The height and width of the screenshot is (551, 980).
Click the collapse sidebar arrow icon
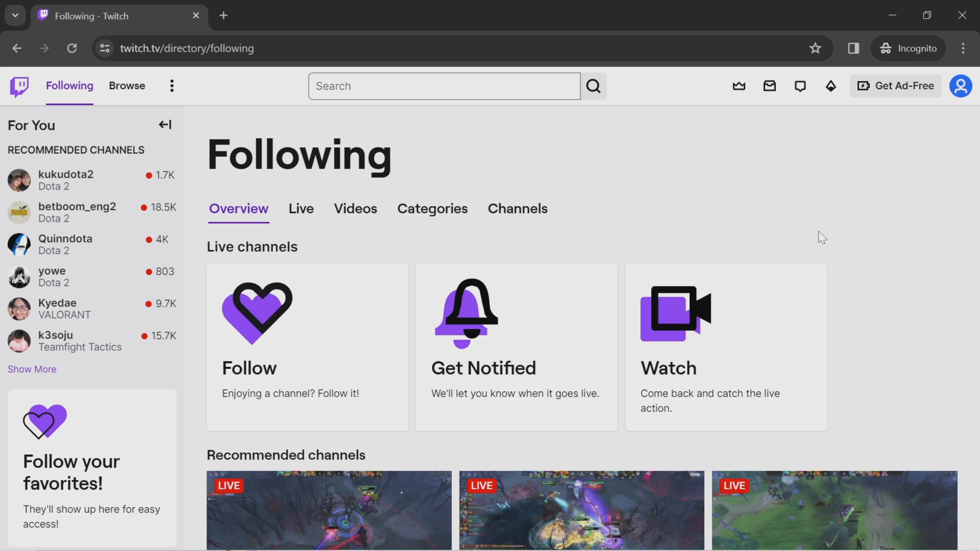[165, 124]
